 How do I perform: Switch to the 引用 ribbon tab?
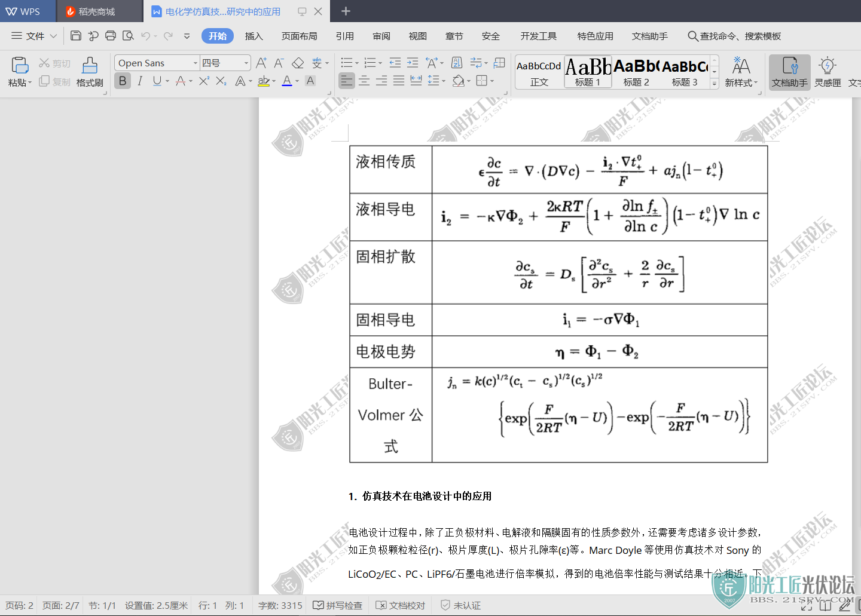(x=345, y=36)
